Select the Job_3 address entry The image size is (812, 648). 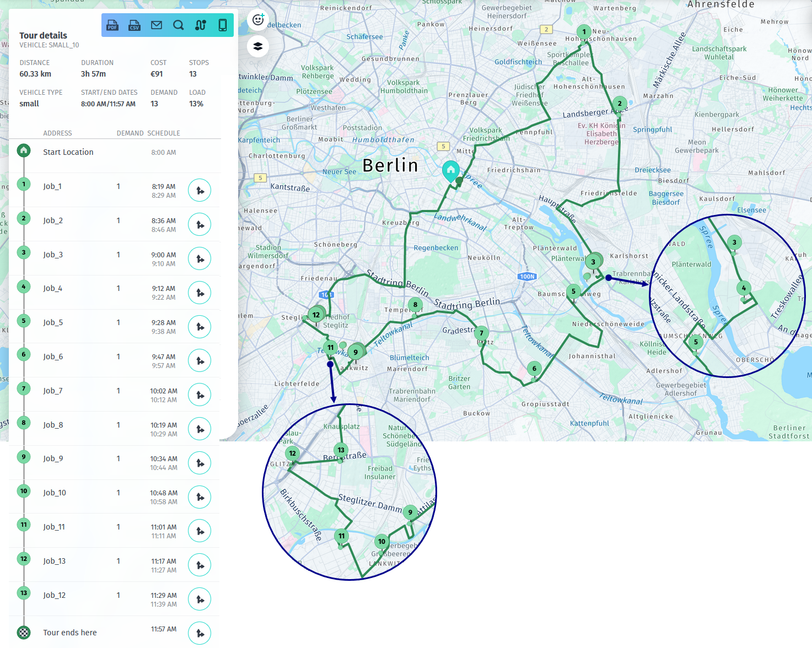(53, 255)
